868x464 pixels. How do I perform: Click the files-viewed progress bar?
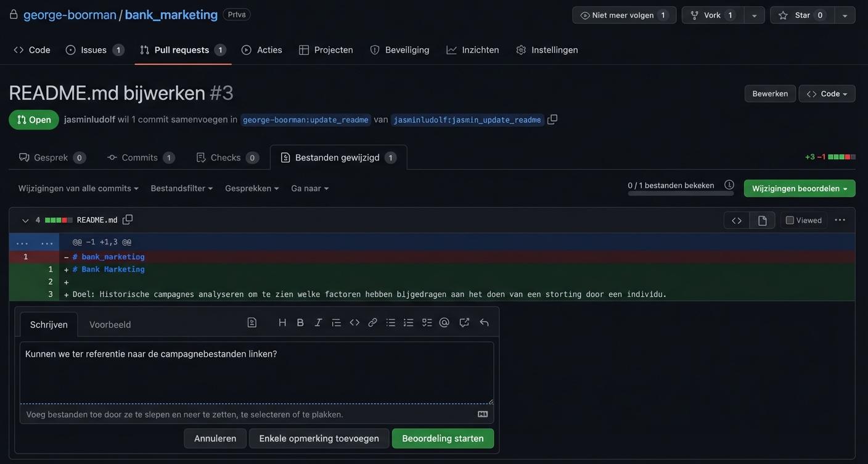click(681, 194)
